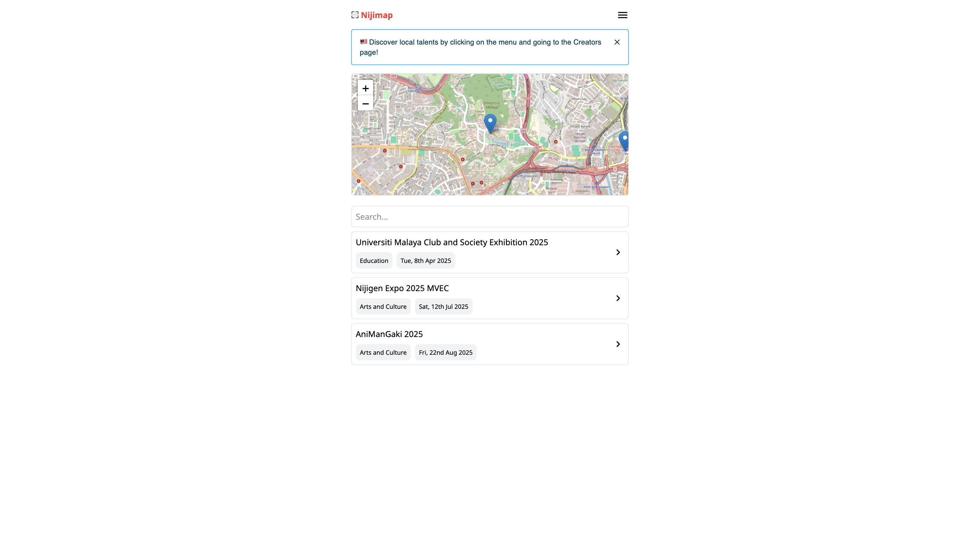Click the Nijimap title text

coord(376,15)
